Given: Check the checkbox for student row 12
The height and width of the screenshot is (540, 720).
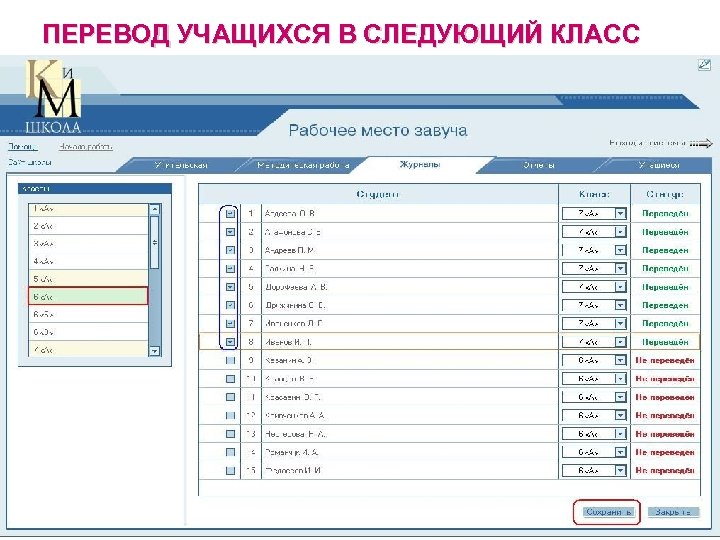Looking at the screenshot, I should [x=231, y=416].
